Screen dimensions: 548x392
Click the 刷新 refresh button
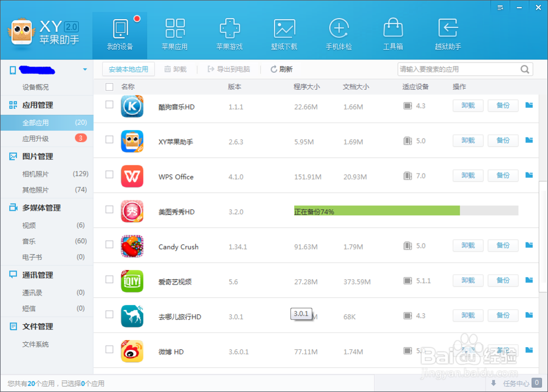pos(281,69)
